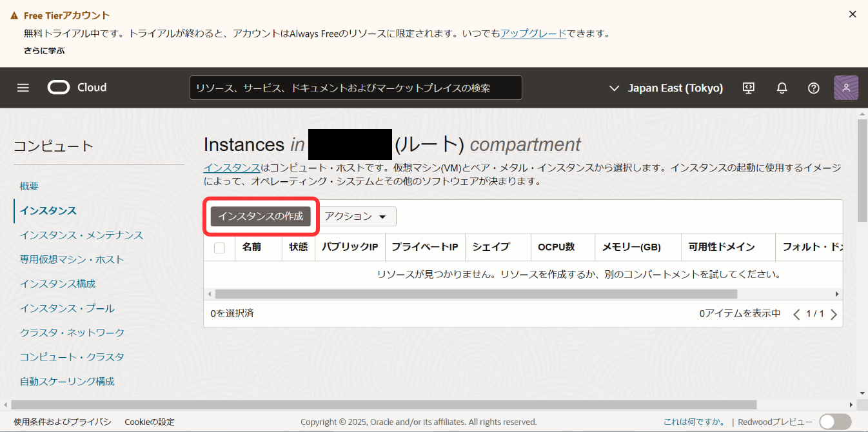Open インスタンス・プール sidebar item
This screenshot has width=868, height=432.
[x=67, y=308]
